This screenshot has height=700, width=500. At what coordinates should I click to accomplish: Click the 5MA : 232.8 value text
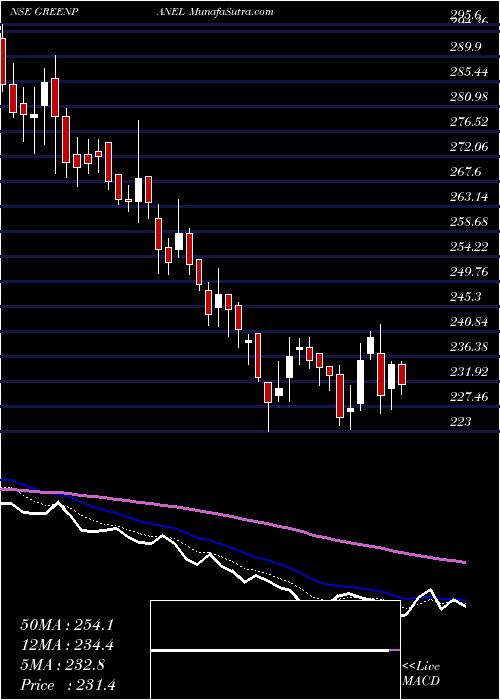[62, 665]
